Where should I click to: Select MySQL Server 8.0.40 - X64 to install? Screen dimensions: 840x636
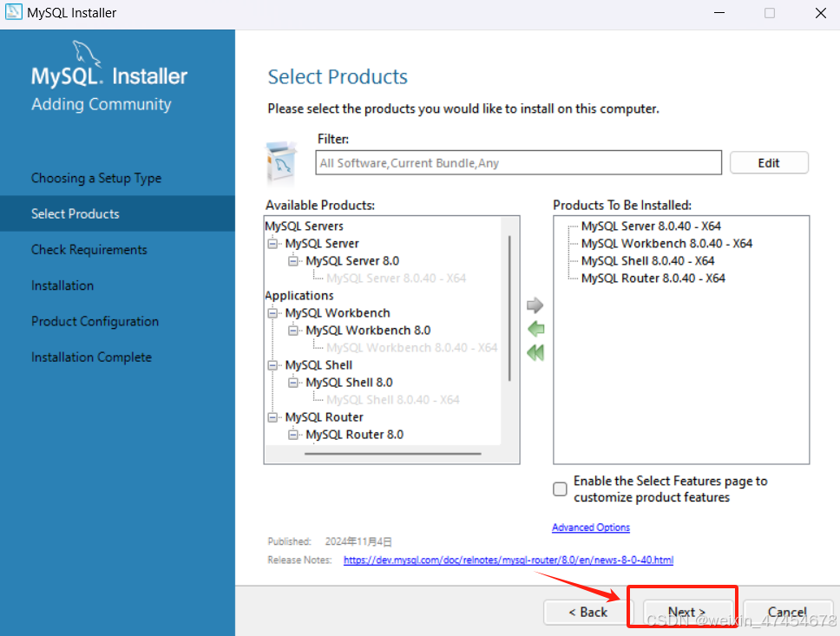pyautogui.click(x=651, y=226)
